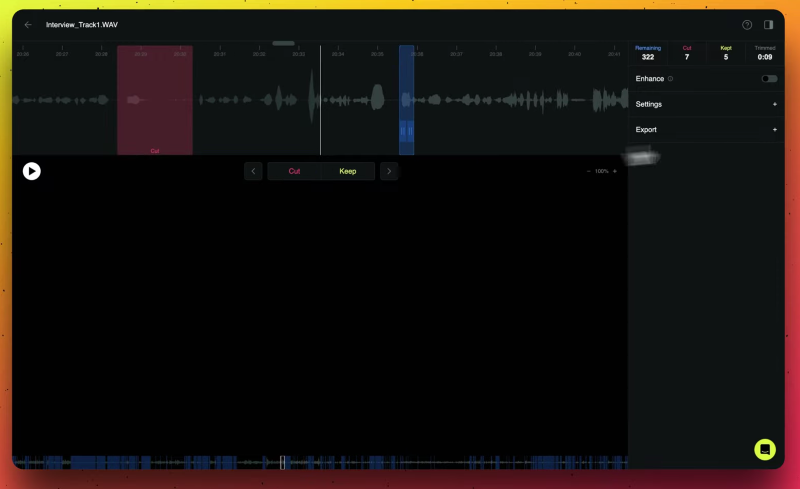Jump to previous segment with left chevron
800x489 pixels.
(x=254, y=171)
